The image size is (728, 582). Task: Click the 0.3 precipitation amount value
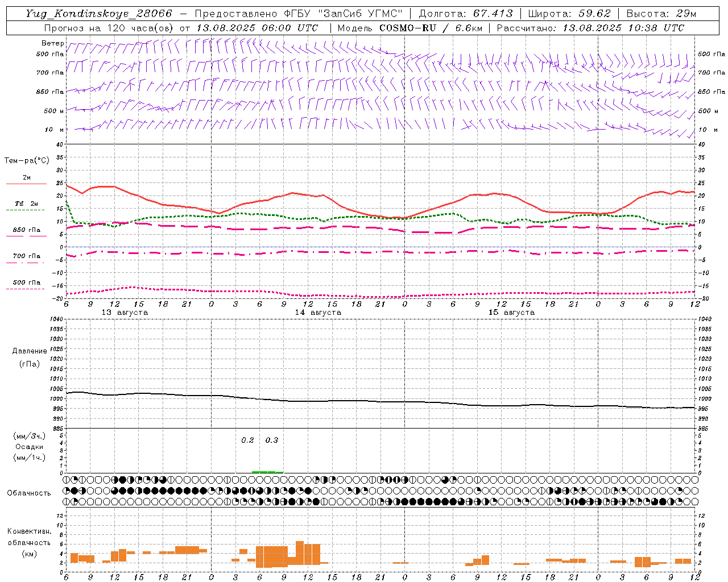272,440
